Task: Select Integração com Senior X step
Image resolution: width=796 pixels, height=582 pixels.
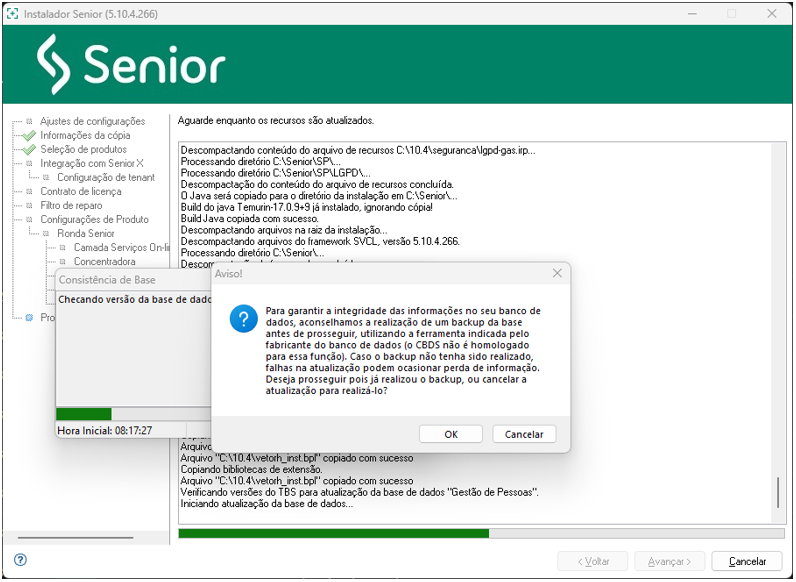Action: [x=92, y=164]
